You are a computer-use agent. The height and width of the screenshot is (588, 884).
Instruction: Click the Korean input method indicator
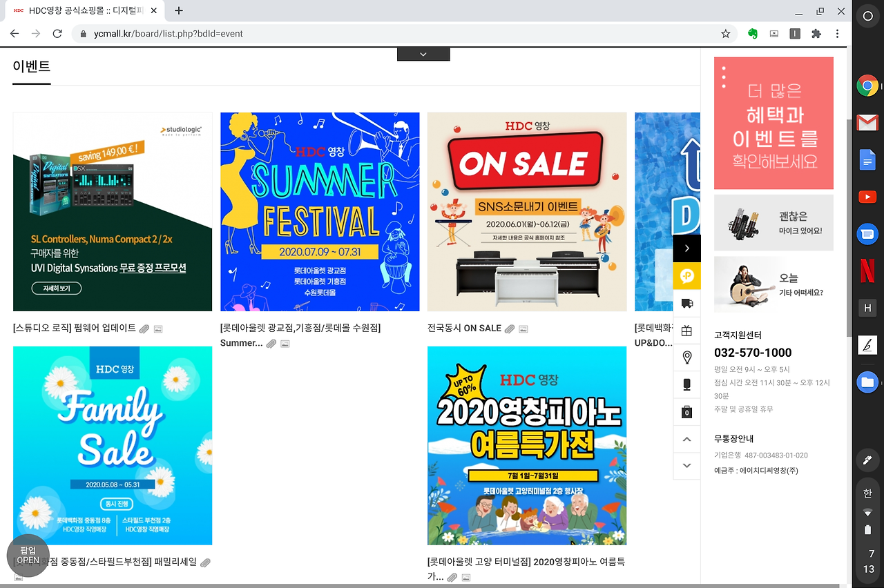click(x=868, y=493)
